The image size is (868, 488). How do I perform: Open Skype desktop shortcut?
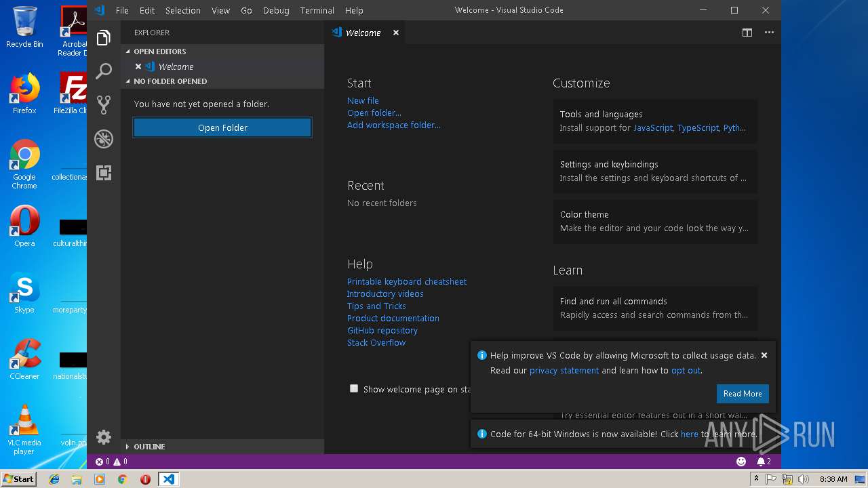click(24, 293)
